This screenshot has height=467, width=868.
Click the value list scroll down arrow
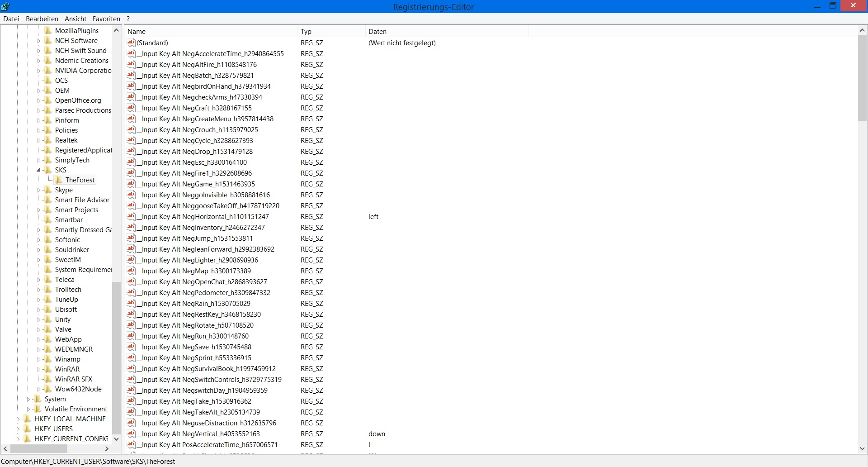[862, 449]
